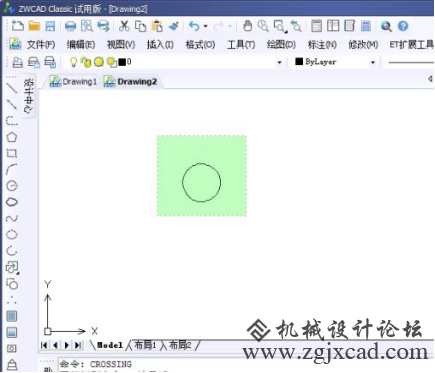Screen dimensions: 435x373
Task: Open Print Preview from toolbar
Action: [x=87, y=26]
